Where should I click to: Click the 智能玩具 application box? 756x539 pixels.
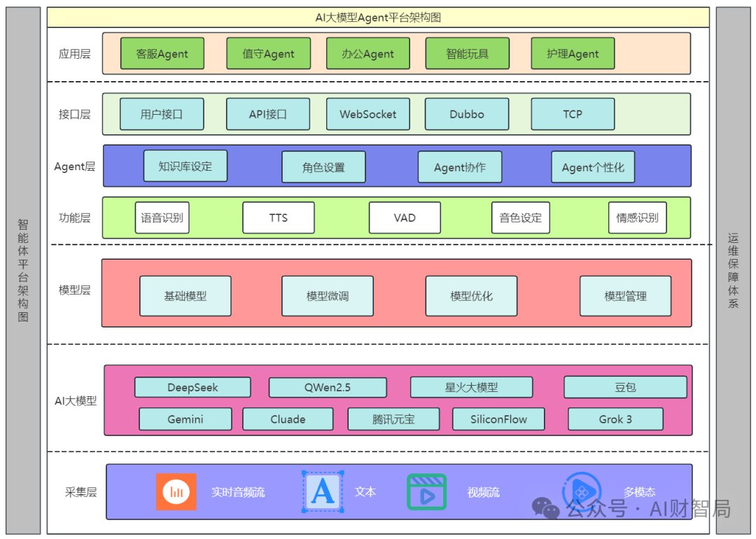[x=467, y=53]
